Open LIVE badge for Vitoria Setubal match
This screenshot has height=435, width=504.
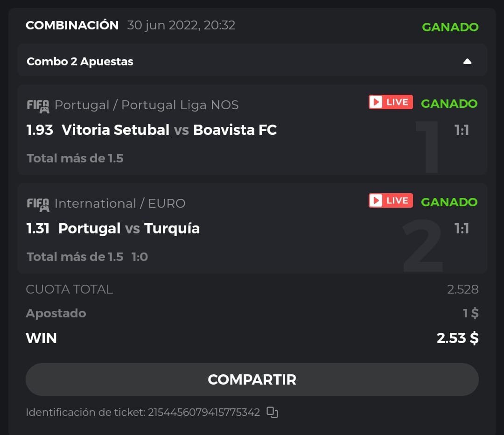[391, 102]
